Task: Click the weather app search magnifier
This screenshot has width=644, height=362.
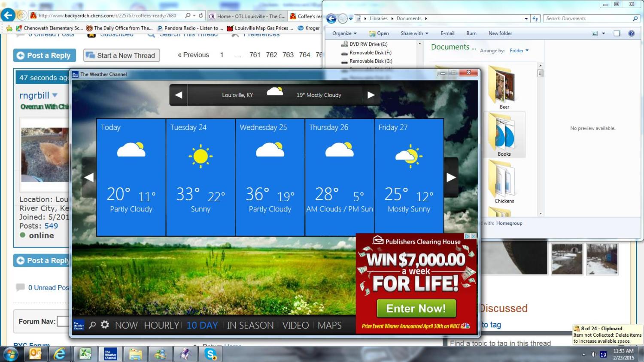Action: (92, 325)
